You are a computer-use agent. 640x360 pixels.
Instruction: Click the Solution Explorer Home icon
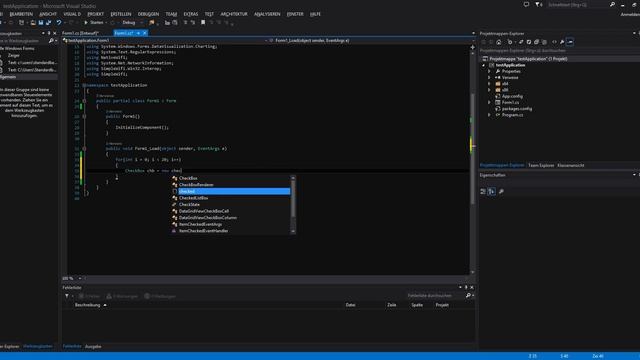pyautogui.click(x=499, y=42)
